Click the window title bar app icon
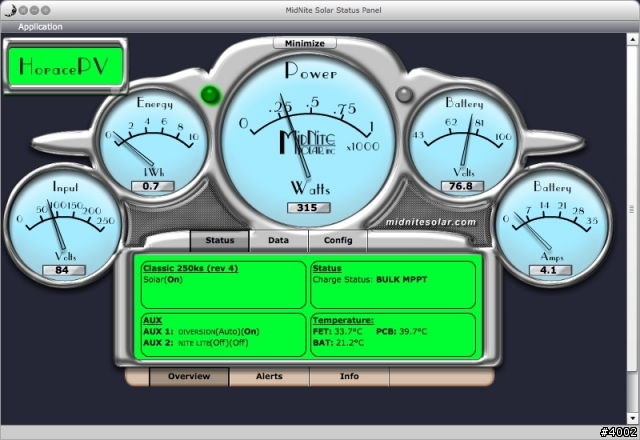 (9, 10)
